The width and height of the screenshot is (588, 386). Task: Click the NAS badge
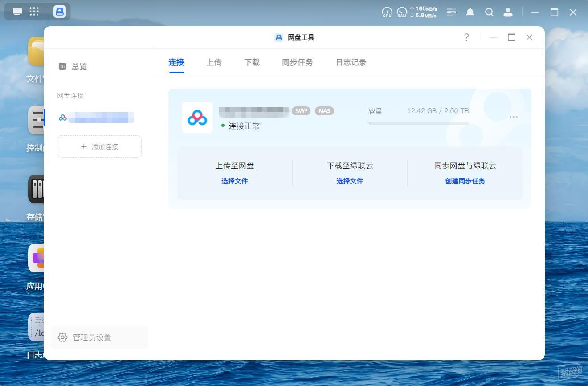(x=324, y=111)
